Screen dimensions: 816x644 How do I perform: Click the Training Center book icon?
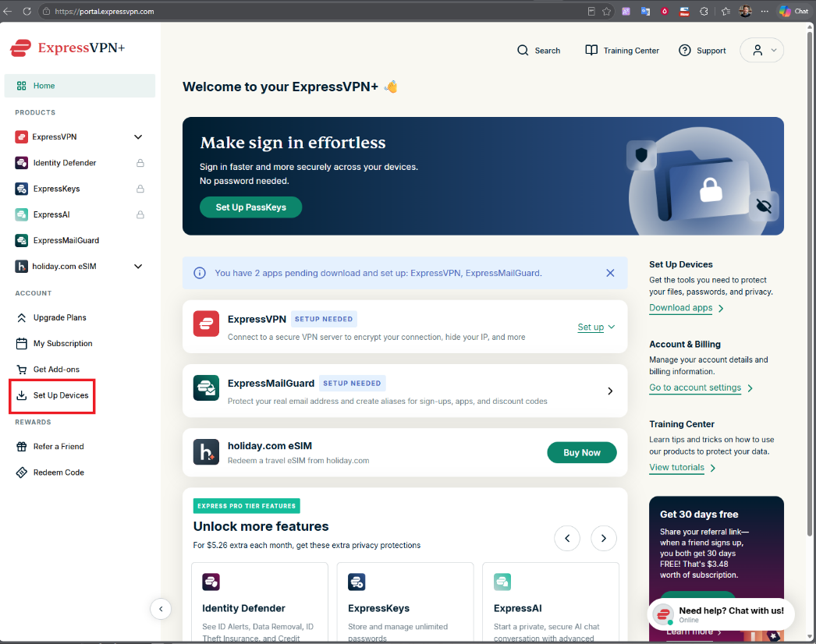pos(591,51)
